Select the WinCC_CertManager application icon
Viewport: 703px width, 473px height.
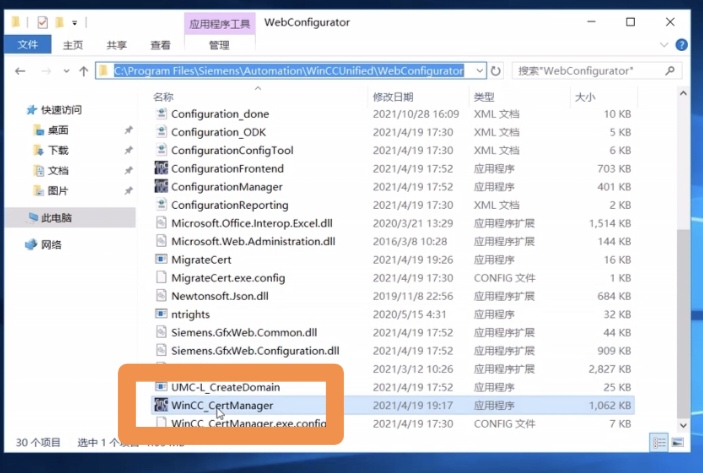(x=161, y=405)
